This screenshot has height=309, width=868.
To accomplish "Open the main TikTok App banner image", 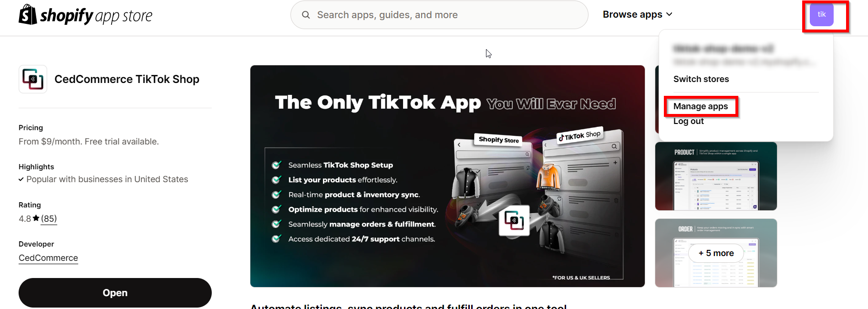I will click(447, 176).
